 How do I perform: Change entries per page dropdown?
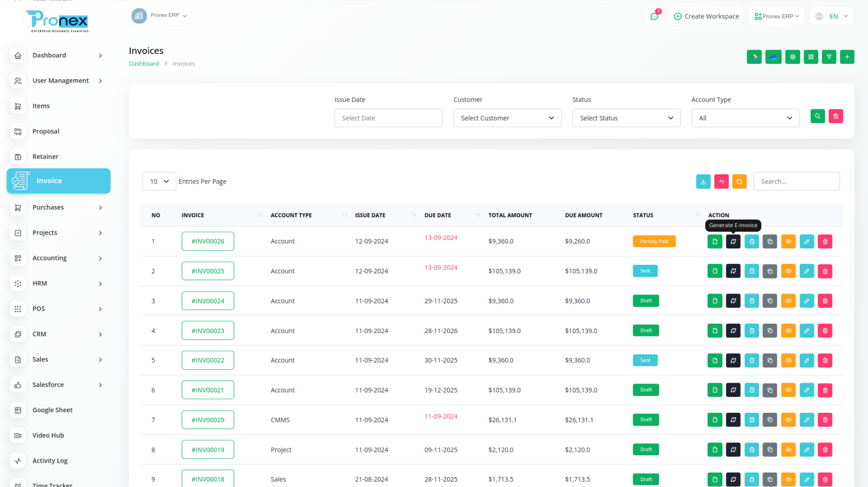coord(159,182)
